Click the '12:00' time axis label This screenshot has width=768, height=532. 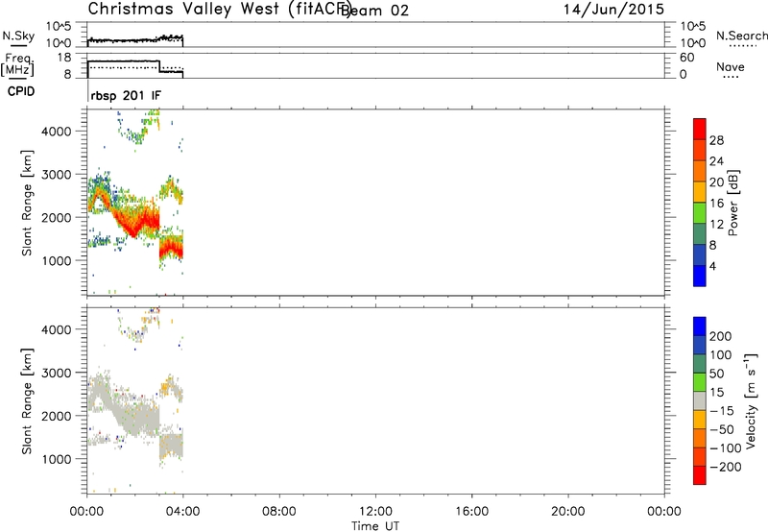(x=375, y=512)
